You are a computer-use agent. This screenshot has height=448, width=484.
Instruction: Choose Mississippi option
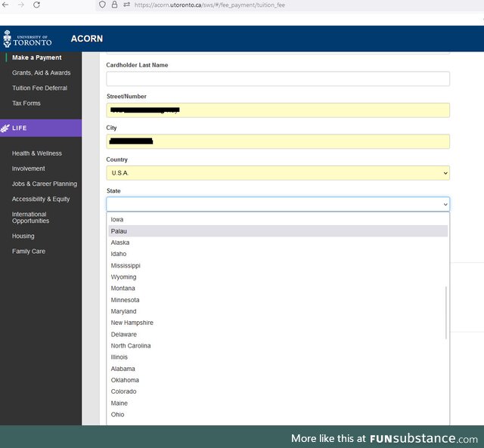(x=278, y=265)
